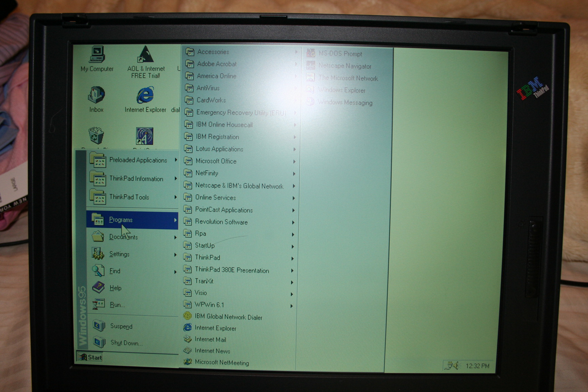Expand the Visio submenu arrow
588x392 pixels.
click(x=292, y=294)
